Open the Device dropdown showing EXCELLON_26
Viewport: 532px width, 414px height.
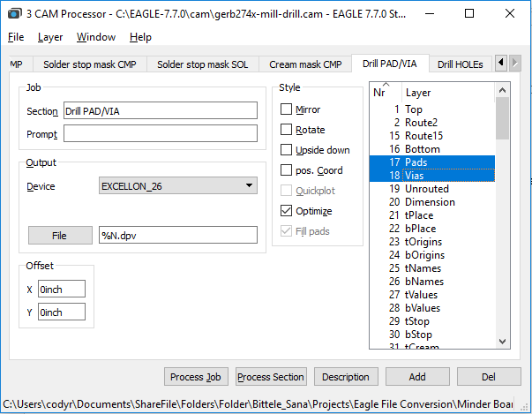pos(177,186)
